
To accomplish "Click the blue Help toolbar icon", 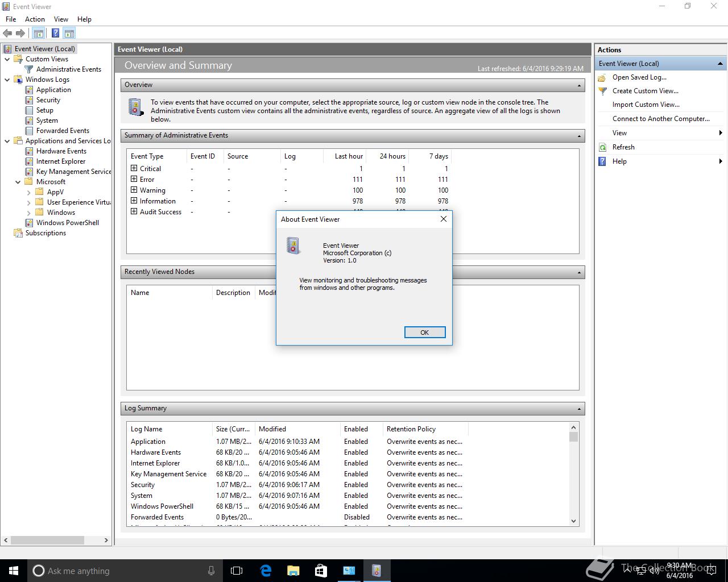I will click(55, 34).
